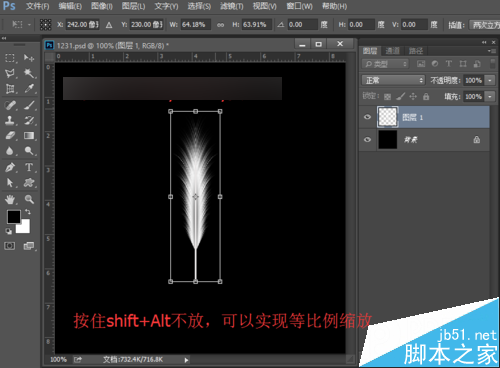Viewport: 500px width, 368px height.
Task: Switch to the 通道 tab
Action: coord(392,51)
